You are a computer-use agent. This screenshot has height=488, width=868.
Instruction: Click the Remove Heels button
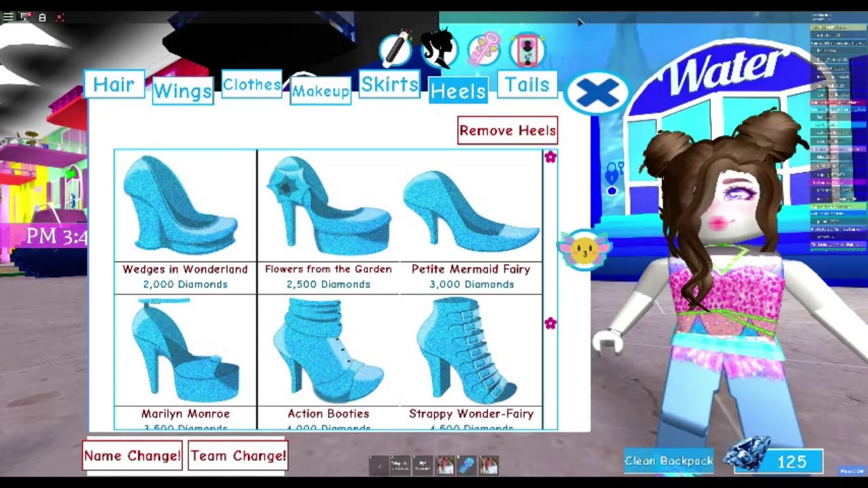click(x=507, y=131)
